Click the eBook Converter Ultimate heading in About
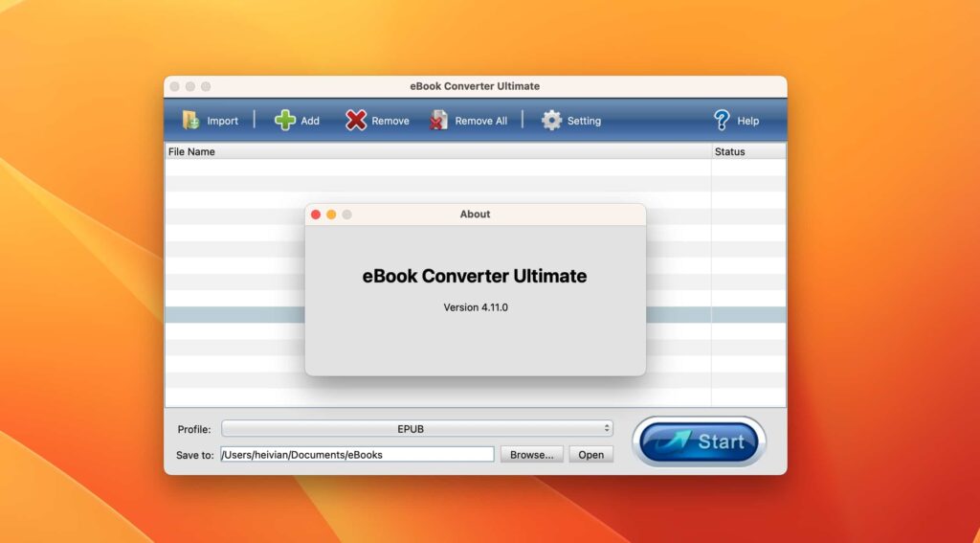 pos(475,276)
